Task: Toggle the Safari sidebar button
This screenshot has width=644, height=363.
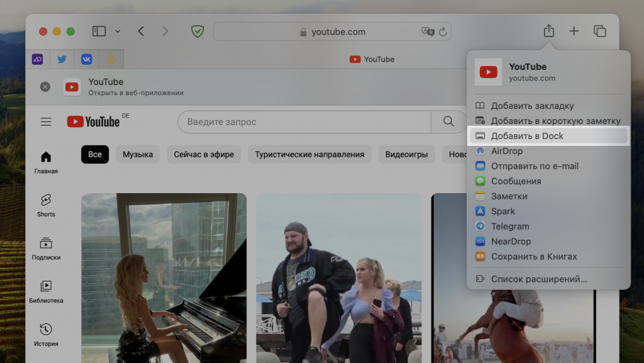Action: (99, 31)
